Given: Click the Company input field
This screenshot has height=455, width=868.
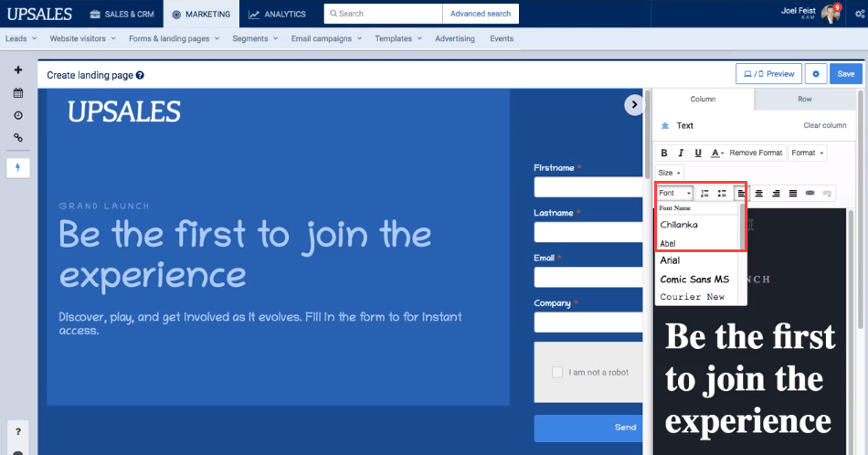Looking at the screenshot, I should (x=588, y=323).
